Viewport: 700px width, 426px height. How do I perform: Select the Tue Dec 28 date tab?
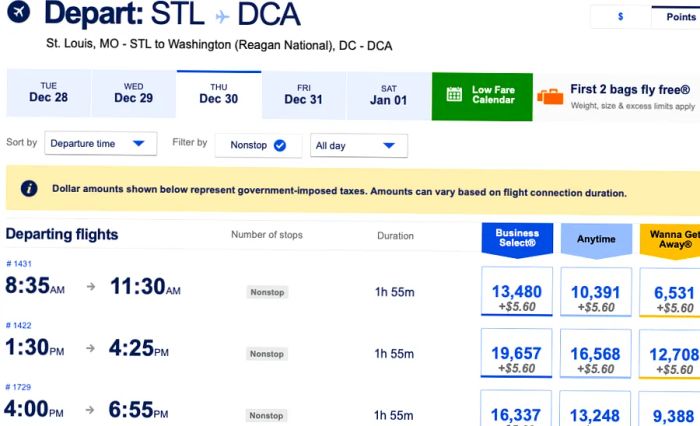point(48,93)
